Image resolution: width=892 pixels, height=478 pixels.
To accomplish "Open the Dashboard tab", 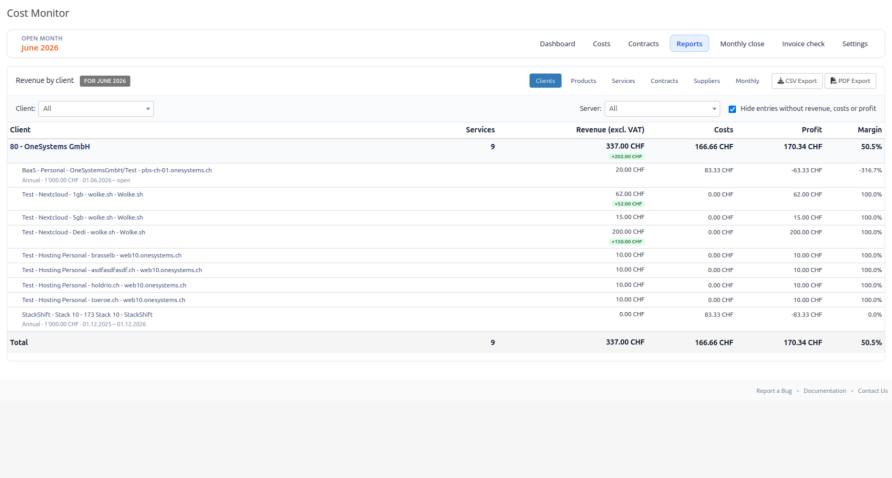I will point(557,44).
